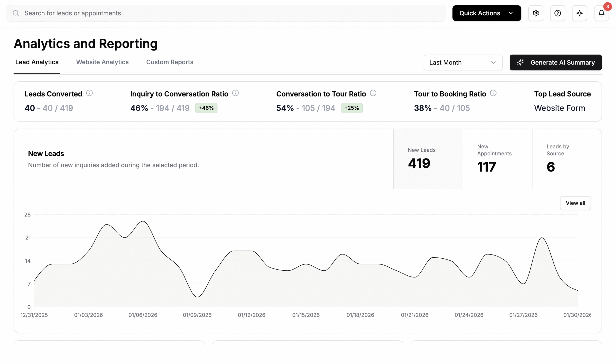Click the search magnifier icon

(x=16, y=13)
